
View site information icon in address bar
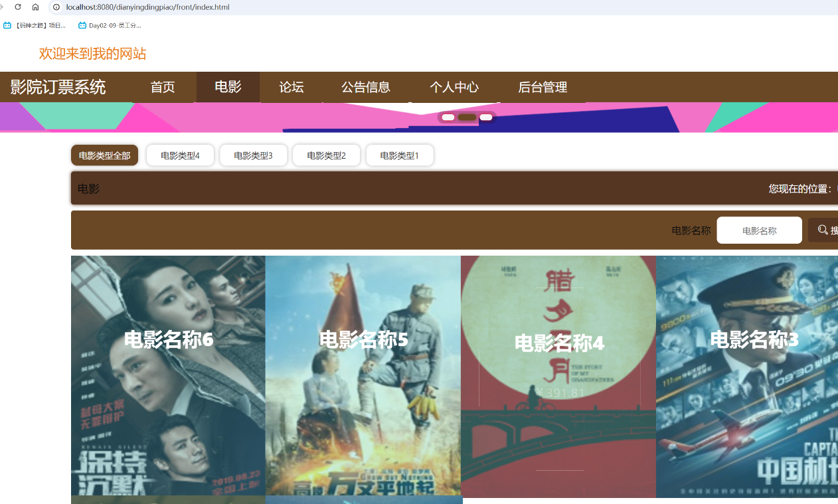(56, 7)
